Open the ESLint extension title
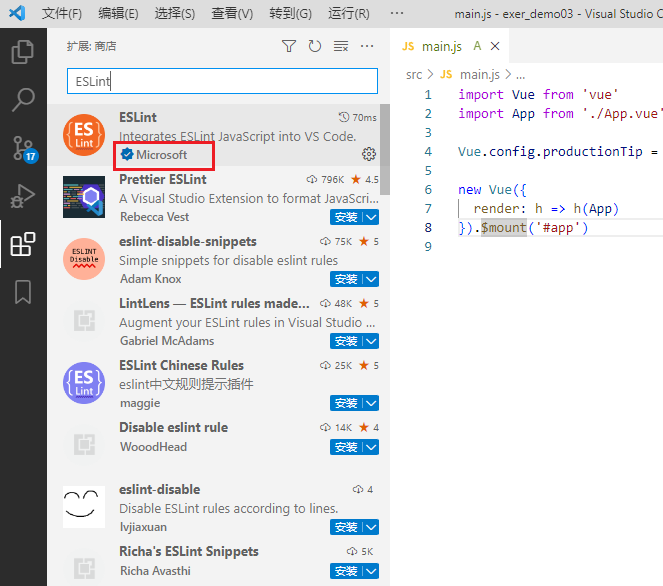The image size is (663, 586). pyautogui.click(x=138, y=117)
